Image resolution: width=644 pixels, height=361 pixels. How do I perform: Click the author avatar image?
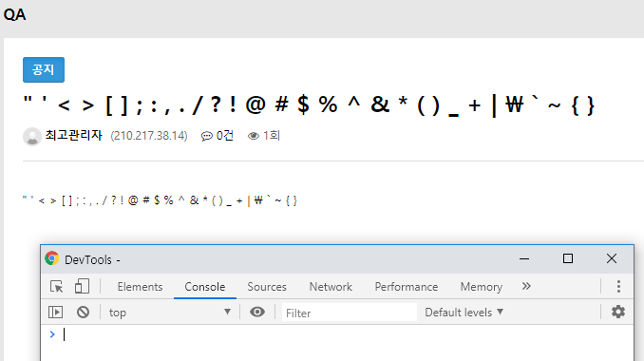coord(32,137)
